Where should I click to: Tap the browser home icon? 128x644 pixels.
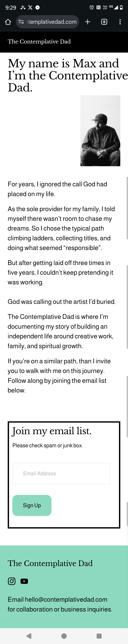[x=8, y=22]
